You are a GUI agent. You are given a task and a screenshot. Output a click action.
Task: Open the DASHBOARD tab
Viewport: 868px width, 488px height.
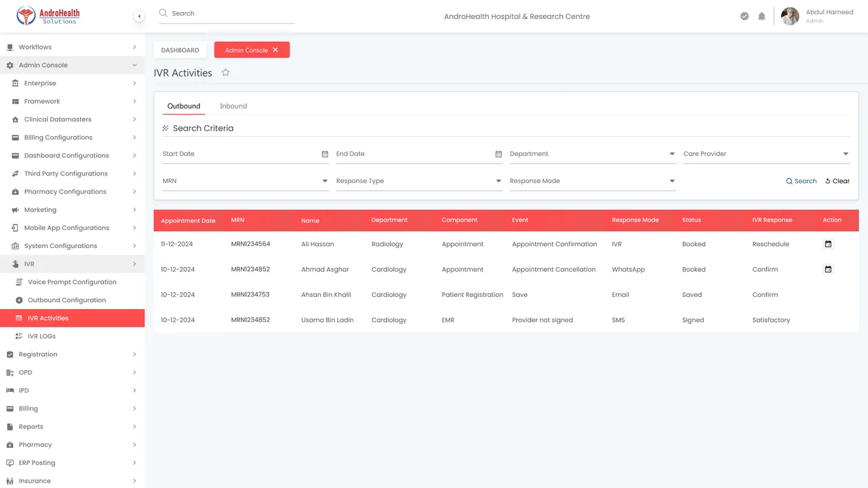point(180,50)
